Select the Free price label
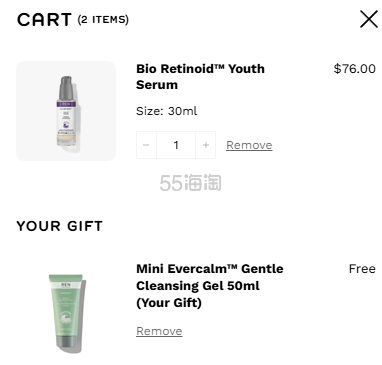The width and height of the screenshot is (382, 365). click(362, 269)
